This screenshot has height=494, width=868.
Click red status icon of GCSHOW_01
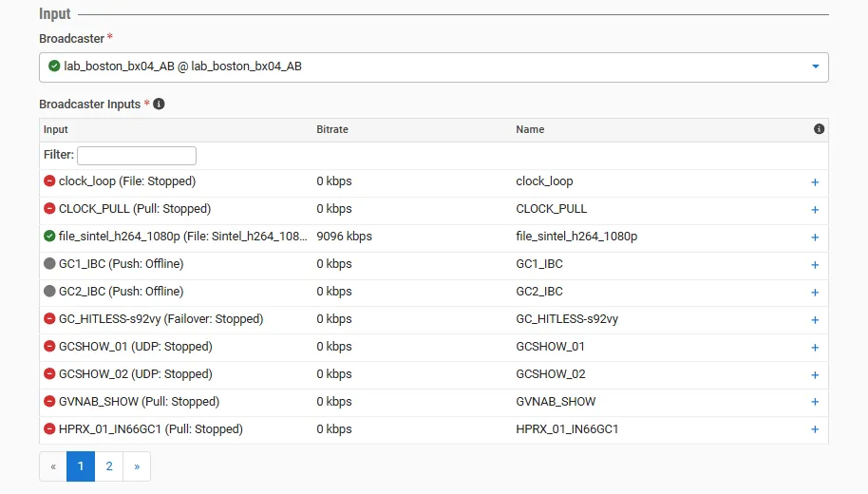point(49,346)
